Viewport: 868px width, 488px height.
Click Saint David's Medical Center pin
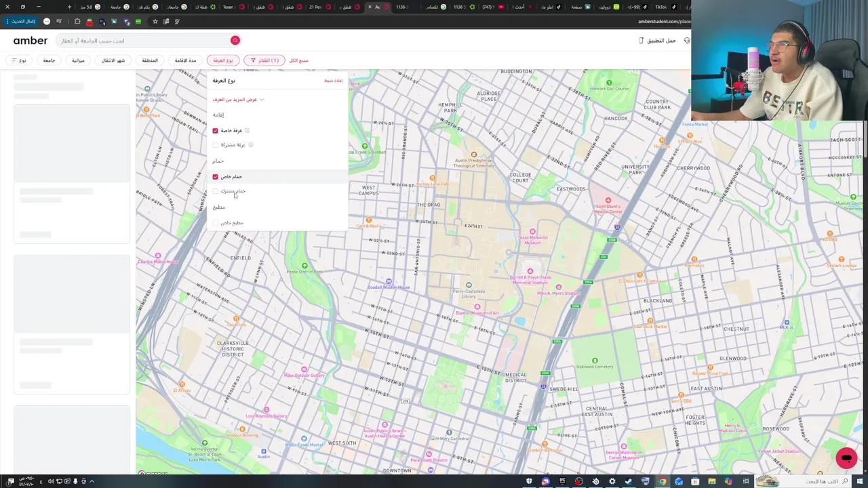608,201
